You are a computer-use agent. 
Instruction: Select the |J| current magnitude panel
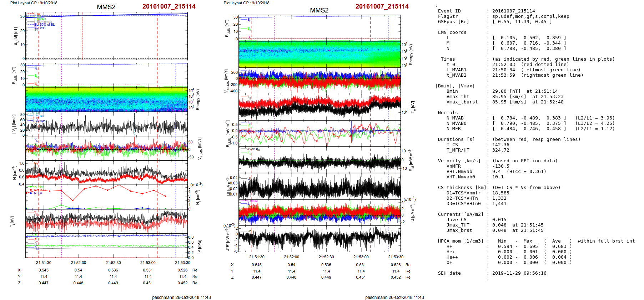pos(320,186)
